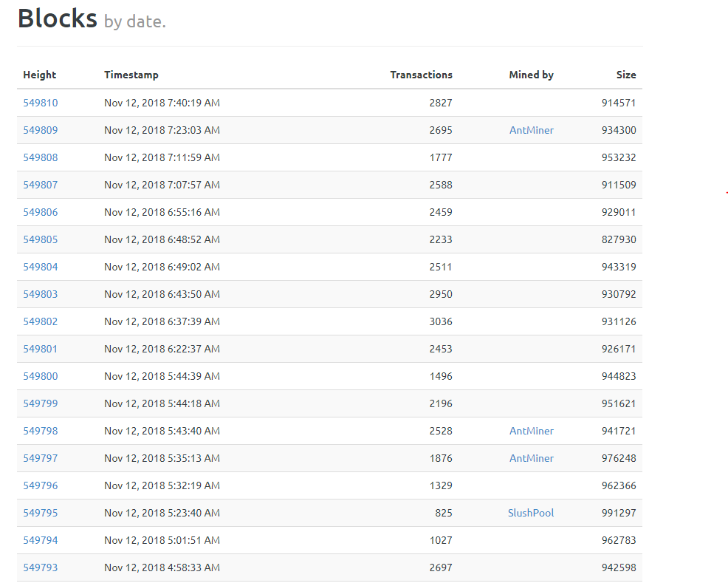Open block 549800
Screen dimensions: 728x583
(x=40, y=376)
